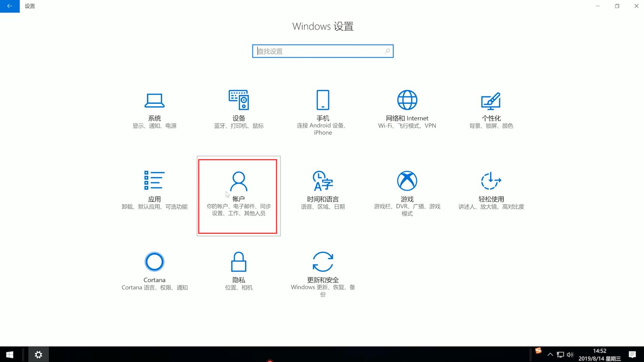Open the 轻松使用 dashed-clock icon
The image size is (644, 362).
pyautogui.click(x=491, y=181)
